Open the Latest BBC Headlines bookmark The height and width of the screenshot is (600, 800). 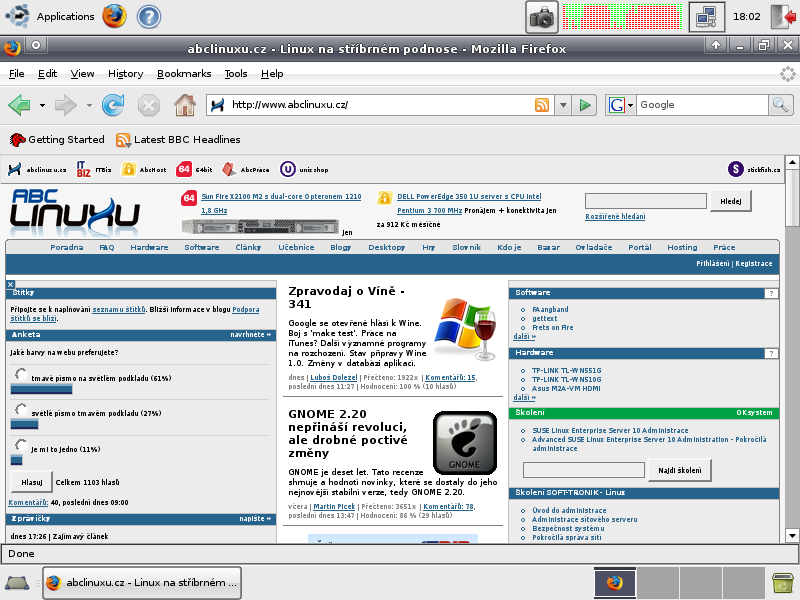tap(178, 140)
